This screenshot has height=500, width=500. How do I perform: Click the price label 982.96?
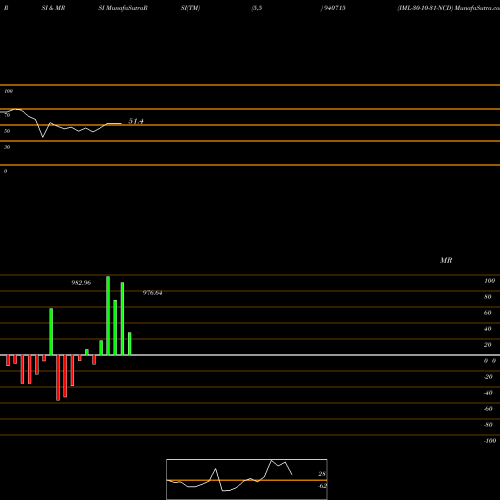click(x=81, y=283)
